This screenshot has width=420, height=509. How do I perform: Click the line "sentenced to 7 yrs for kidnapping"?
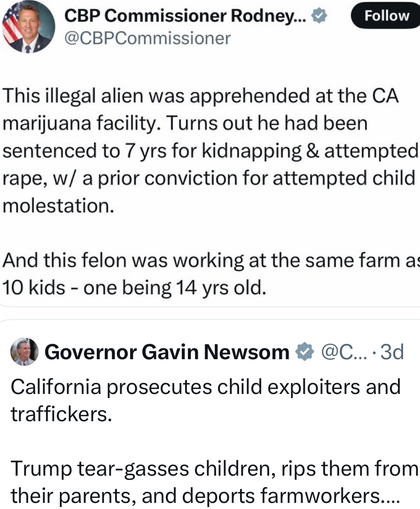pos(210,151)
